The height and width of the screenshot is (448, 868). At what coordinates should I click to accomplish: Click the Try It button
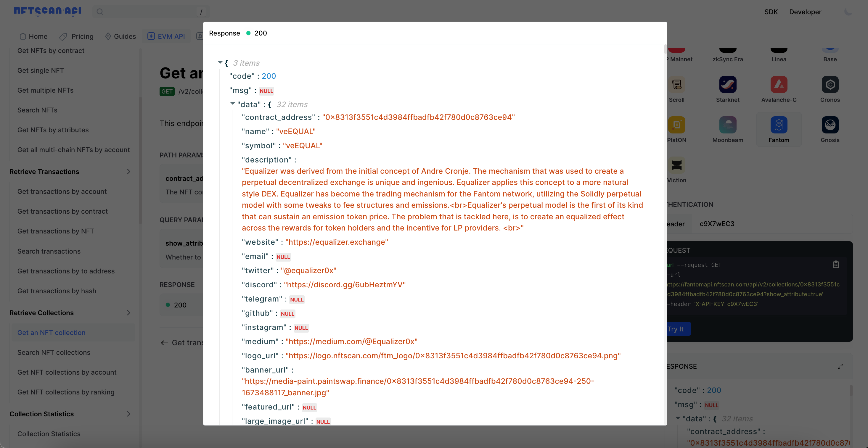tap(676, 328)
